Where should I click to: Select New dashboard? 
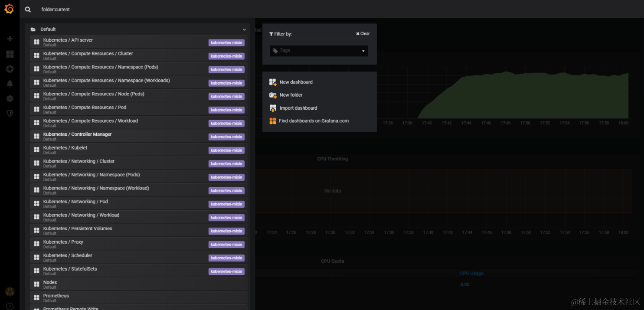tap(296, 82)
